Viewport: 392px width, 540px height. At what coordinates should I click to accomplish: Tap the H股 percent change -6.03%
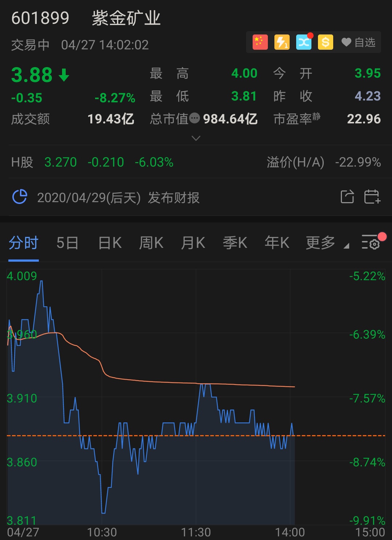tap(154, 162)
